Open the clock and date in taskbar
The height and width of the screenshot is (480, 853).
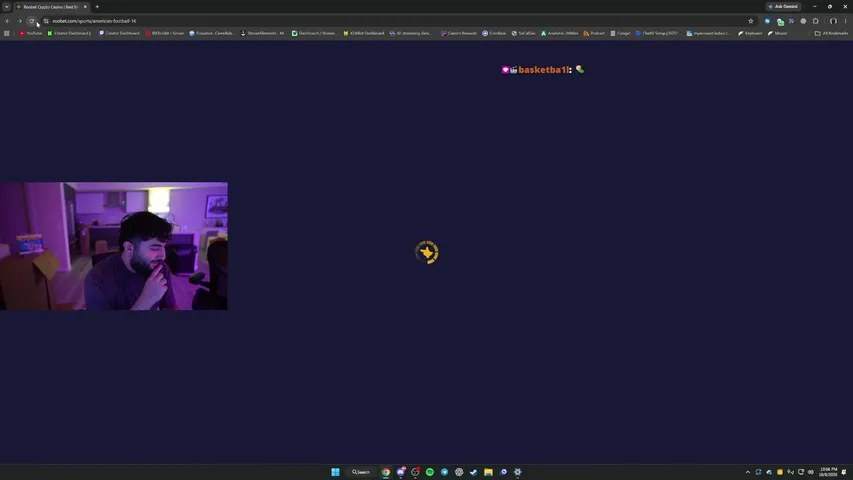coord(829,472)
